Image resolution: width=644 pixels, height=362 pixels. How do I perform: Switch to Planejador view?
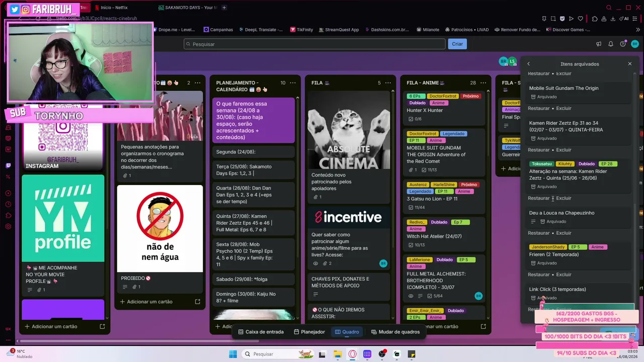[309, 332]
